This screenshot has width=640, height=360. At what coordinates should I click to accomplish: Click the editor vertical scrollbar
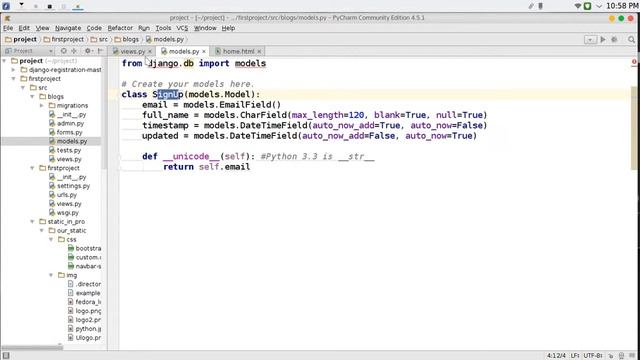pos(634,128)
